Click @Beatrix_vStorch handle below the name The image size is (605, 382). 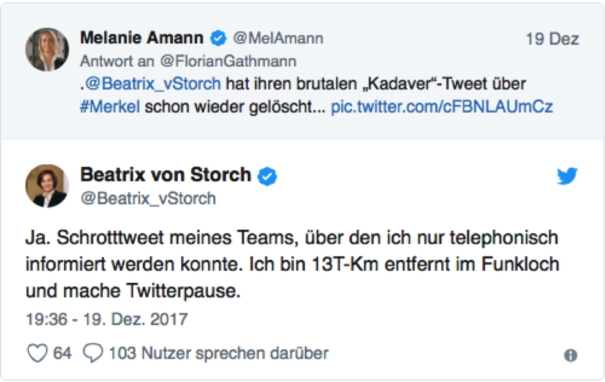tap(148, 198)
